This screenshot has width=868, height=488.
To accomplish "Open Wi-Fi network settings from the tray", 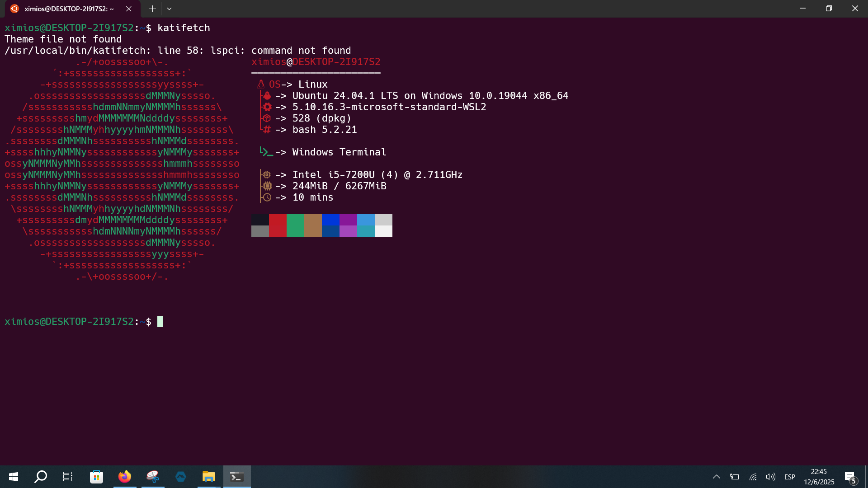I will pos(753,476).
